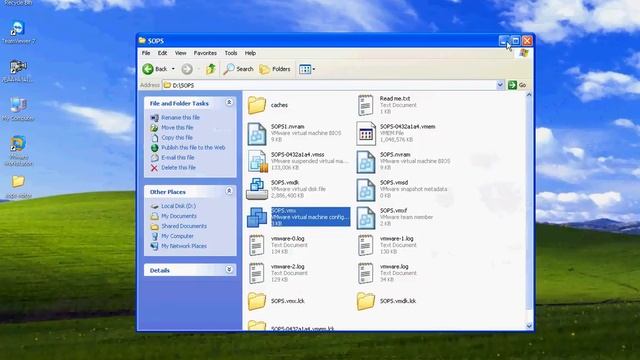Collapse the Other Places panel
This screenshot has width=640, height=360.
tap(229, 191)
